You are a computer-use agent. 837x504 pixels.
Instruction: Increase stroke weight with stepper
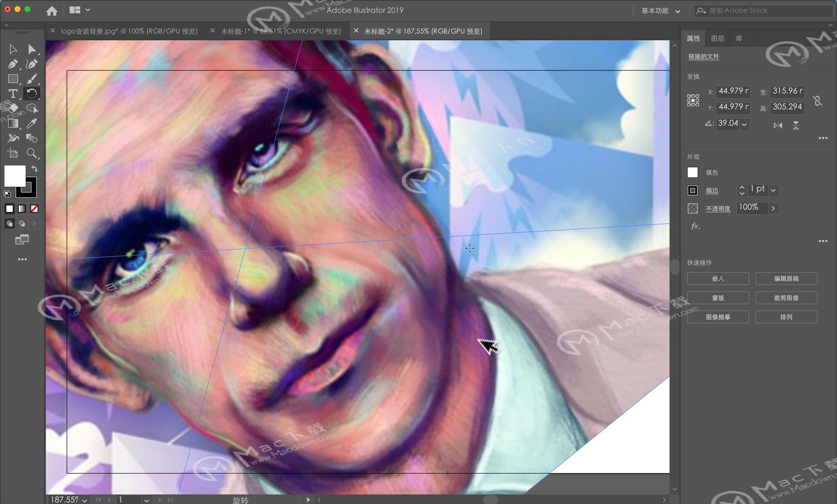point(742,187)
